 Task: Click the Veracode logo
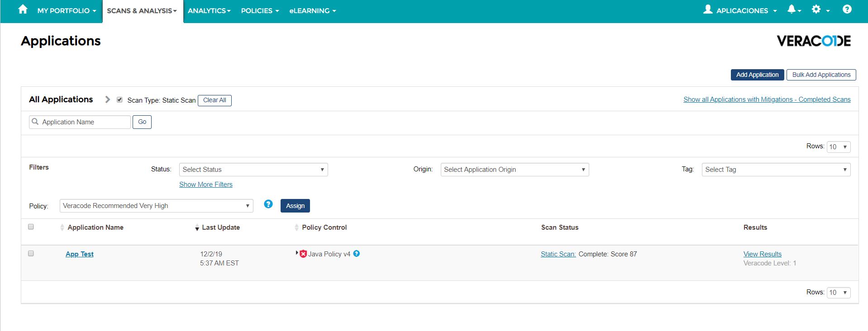814,41
